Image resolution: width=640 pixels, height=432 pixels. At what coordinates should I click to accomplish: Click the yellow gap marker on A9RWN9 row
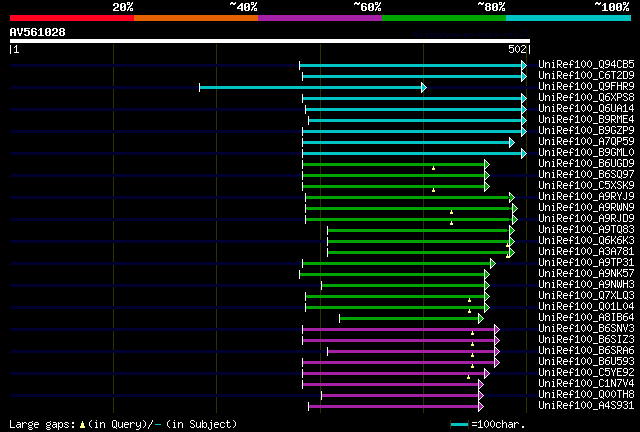451,212
